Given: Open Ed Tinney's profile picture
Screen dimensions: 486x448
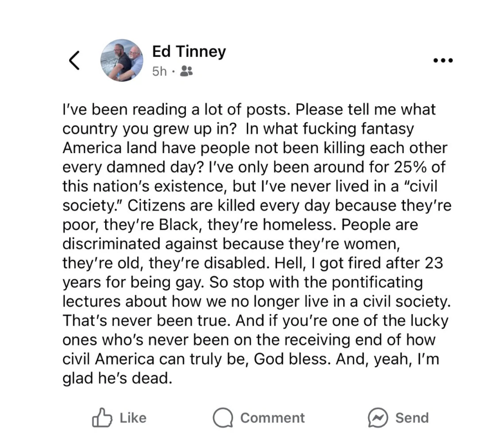Looking at the screenshot, I should coord(121,61).
